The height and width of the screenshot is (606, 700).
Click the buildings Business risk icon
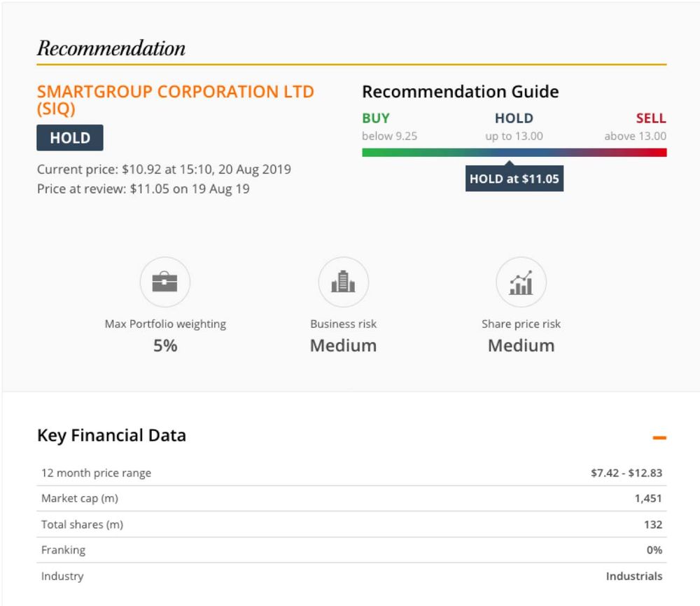pos(343,282)
